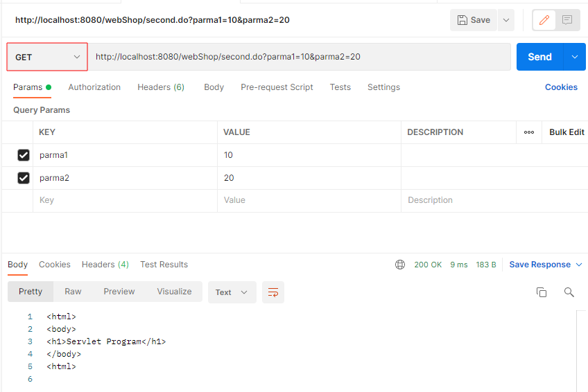The width and height of the screenshot is (588, 392).
Task: Switch to the request Body tab
Action: (214, 87)
